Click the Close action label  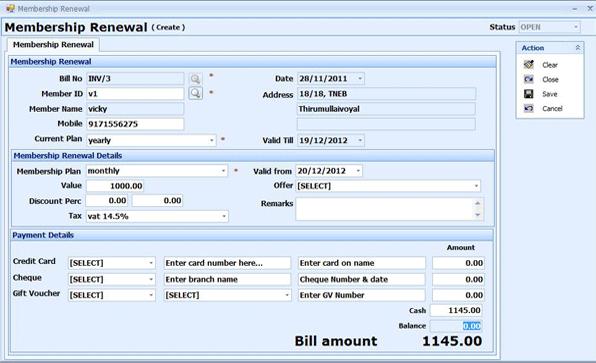click(550, 79)
